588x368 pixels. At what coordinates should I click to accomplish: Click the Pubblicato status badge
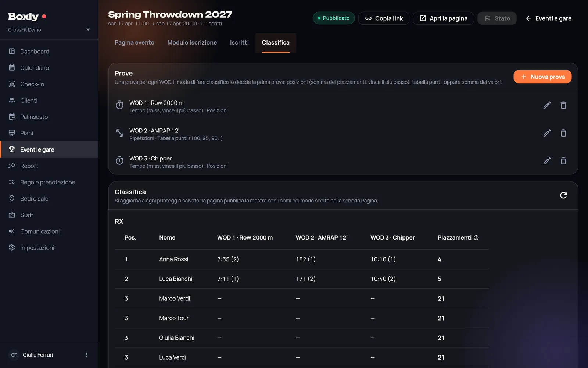(x=334, y=18)
